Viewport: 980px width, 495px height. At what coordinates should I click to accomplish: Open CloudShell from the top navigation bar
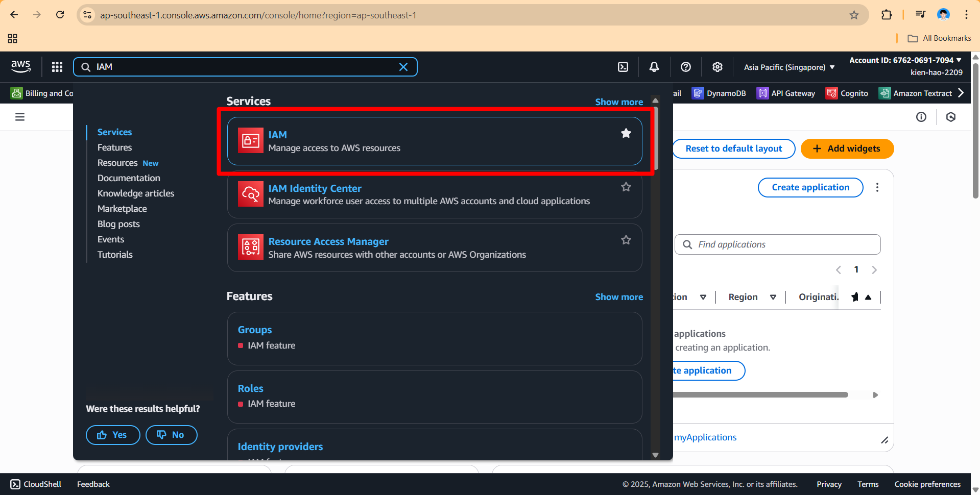click(623, 67)
